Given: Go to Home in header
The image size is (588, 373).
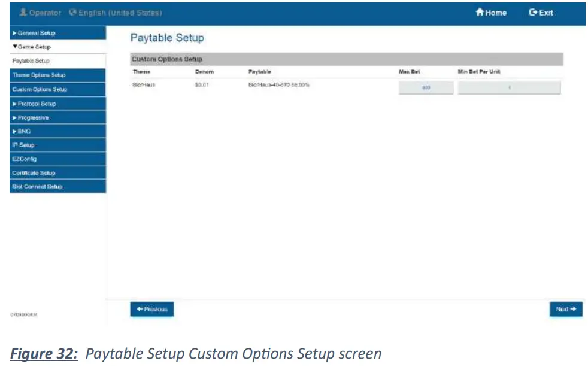Looking at the screenshot, I should pyautogui.click(x=491, y=13).
